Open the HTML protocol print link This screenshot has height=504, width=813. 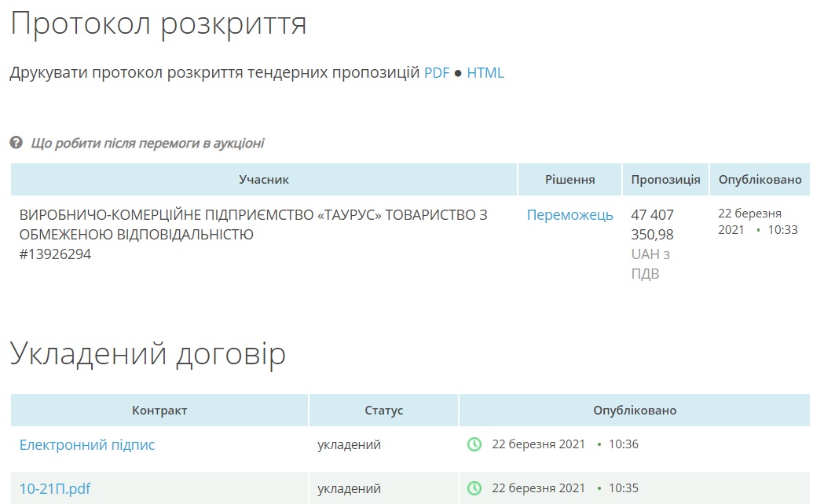tap(485, 72)
